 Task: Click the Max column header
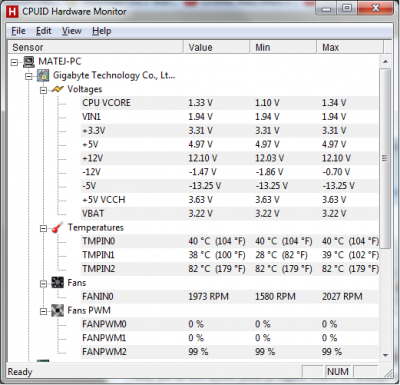350,47
